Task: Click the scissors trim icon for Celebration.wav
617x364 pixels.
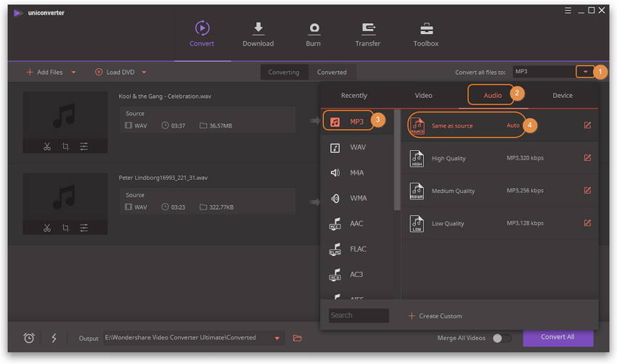Action: (x=47, y=146)
